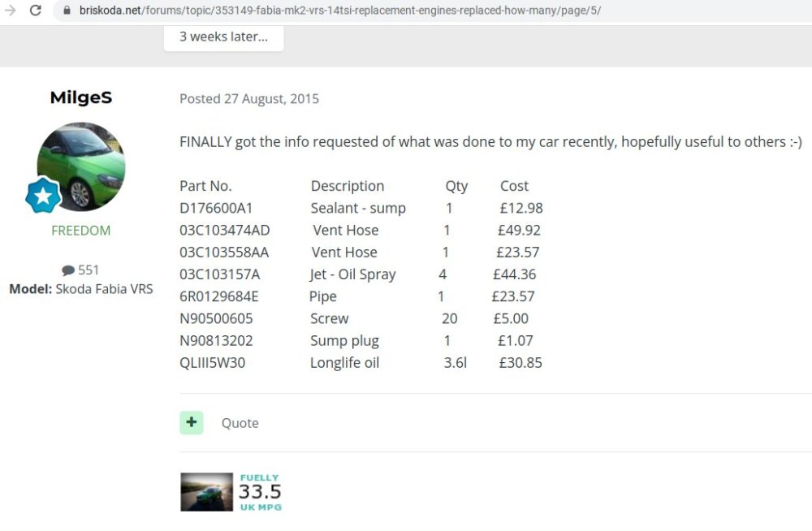Select the green plus multi-quote button

click(x=192, y=423)
